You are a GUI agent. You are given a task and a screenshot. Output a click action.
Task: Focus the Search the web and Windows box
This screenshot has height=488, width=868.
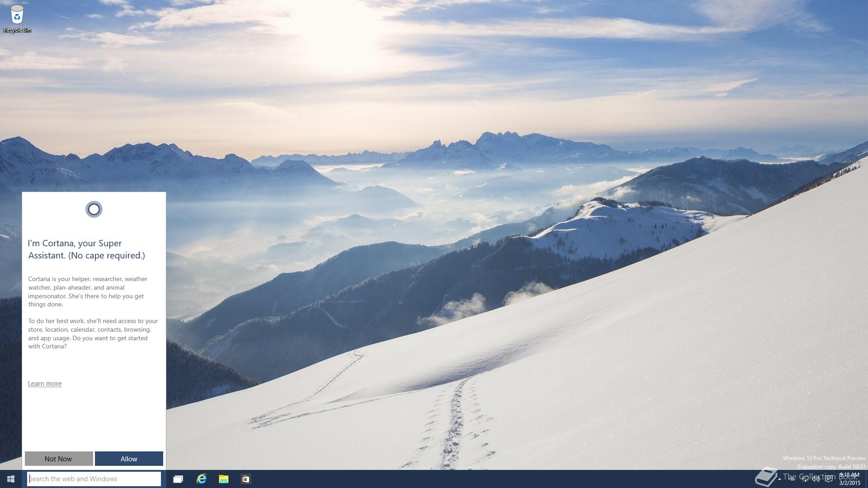pos(94,479)
